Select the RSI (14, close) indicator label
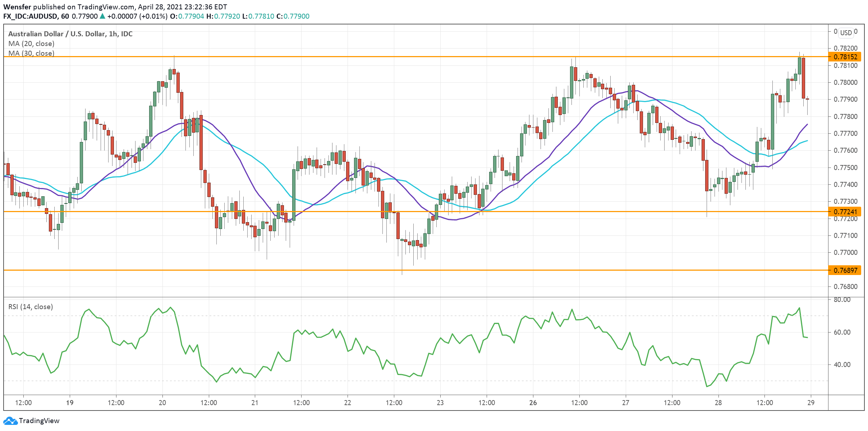Viewport: 868px width, 431px height. pos(31,307)
